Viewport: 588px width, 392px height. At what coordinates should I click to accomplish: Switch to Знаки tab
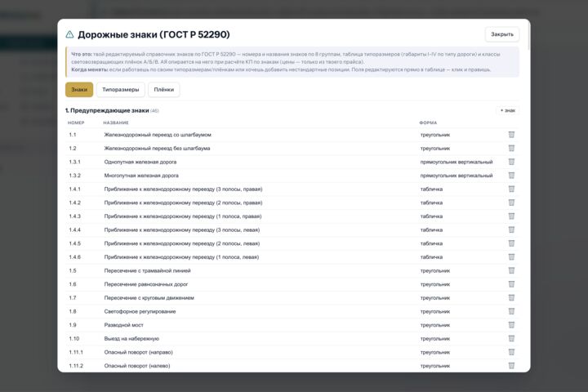click(79, 90)
